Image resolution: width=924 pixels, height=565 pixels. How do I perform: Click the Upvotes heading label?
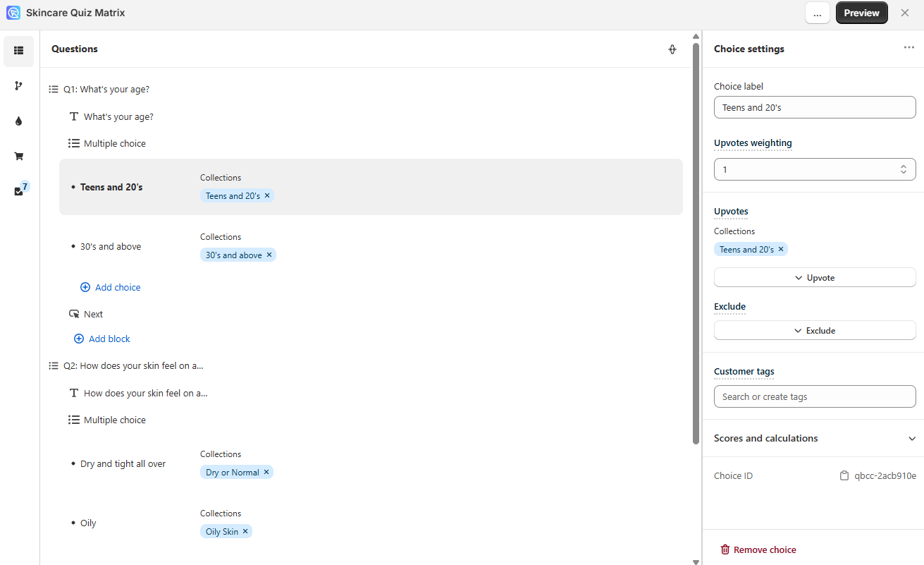coord(731,211)
